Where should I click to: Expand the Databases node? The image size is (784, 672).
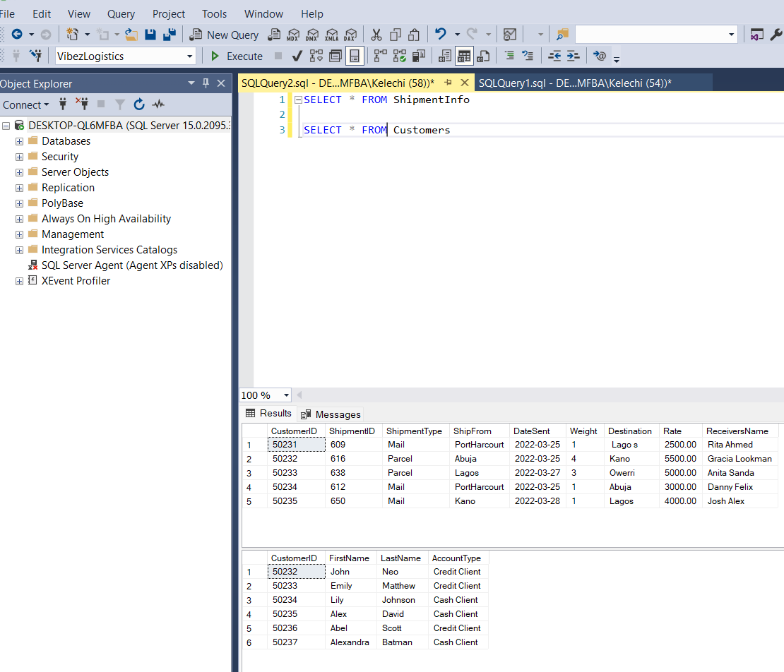18,140
